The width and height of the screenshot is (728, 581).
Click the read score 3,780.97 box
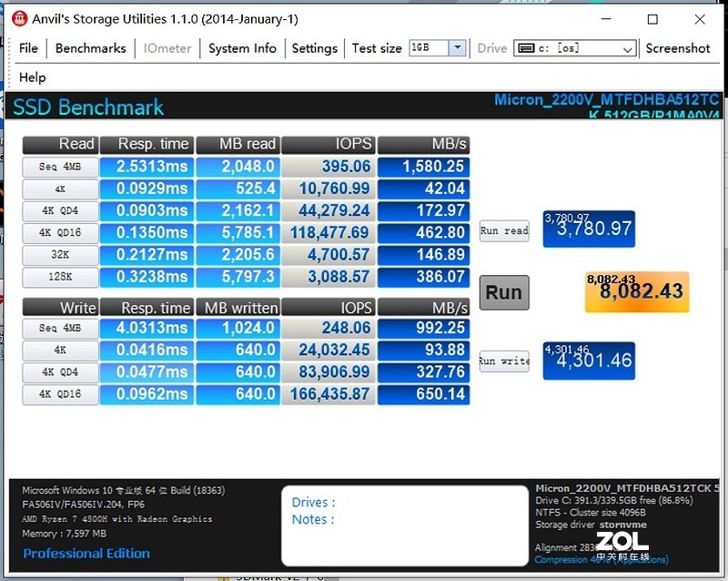[589, 229]
